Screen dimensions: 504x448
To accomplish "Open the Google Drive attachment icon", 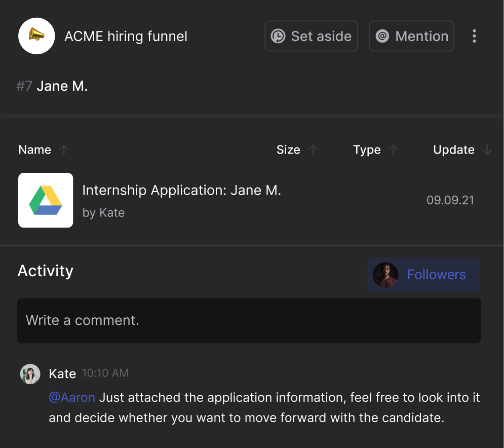I will tap(46, 200).
